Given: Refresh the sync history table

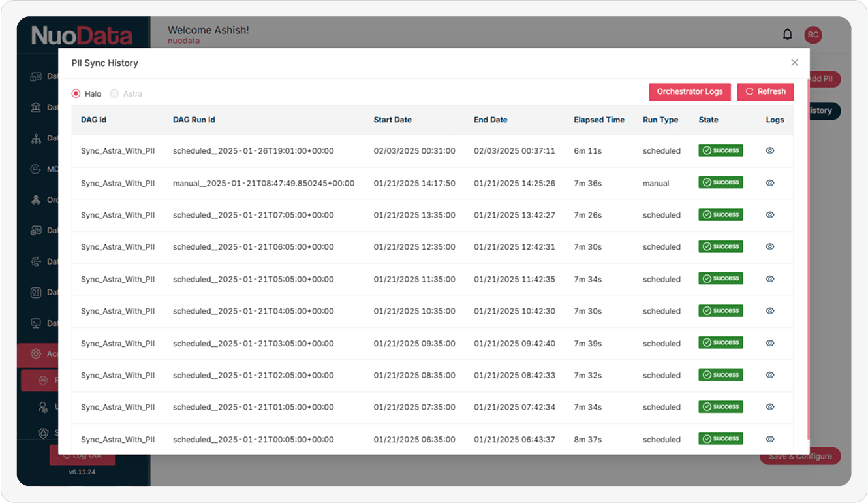Looking at the screenshot, I should click(x=766, y=92).
